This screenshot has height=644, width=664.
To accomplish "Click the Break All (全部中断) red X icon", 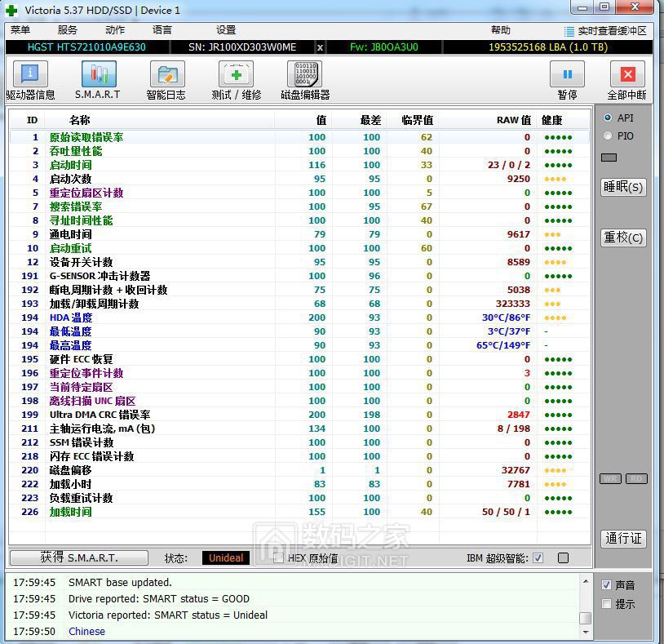I will click(x=627, y=73).
